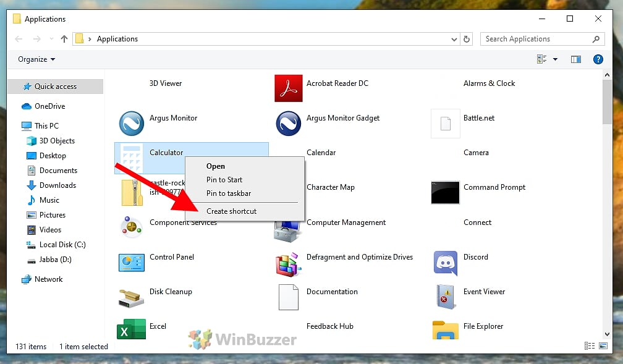Select the Control Panel icon
The width and height of the screenshot is (623, 364).
pos(132,263)
